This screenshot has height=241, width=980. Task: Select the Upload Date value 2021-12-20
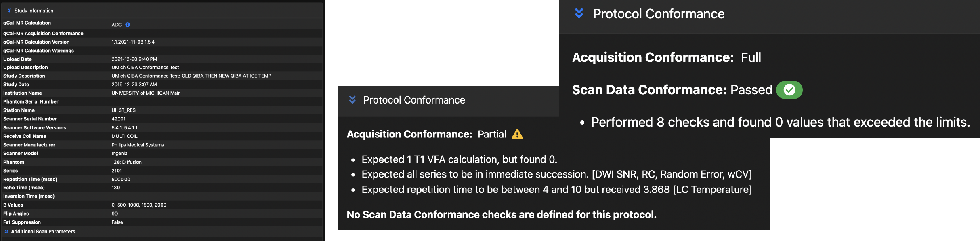(134, 59)
